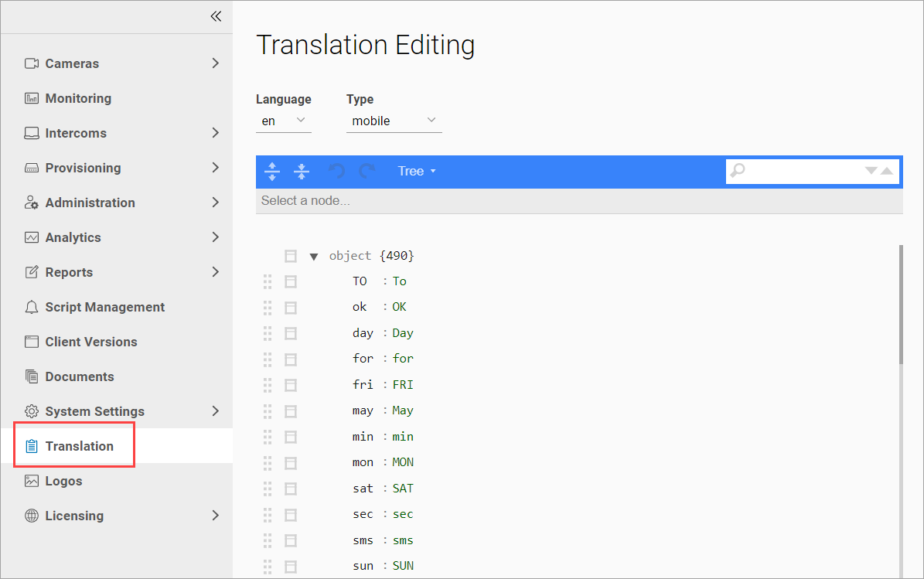
Task: Expand the Cameras sidebar submenu
Action: (216, 63)
